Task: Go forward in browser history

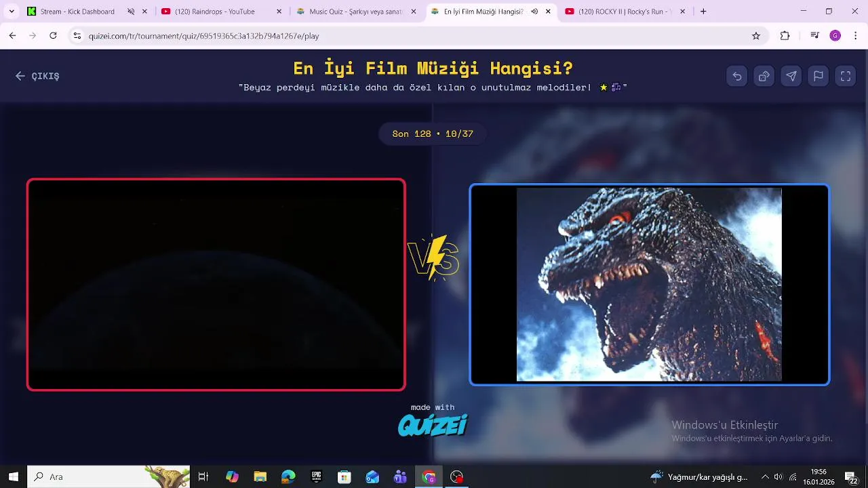Action: [33, 36]
